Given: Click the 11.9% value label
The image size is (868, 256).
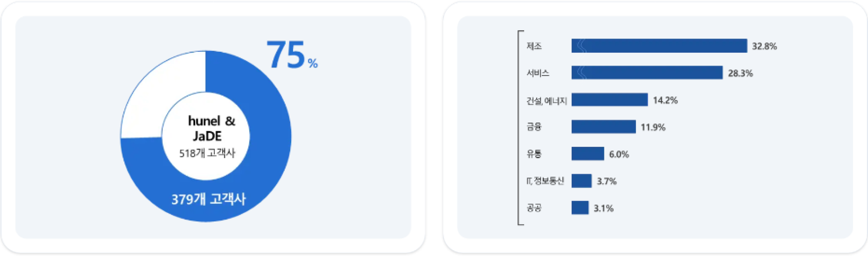Looking at the screenshot, I should pos(653,127).
